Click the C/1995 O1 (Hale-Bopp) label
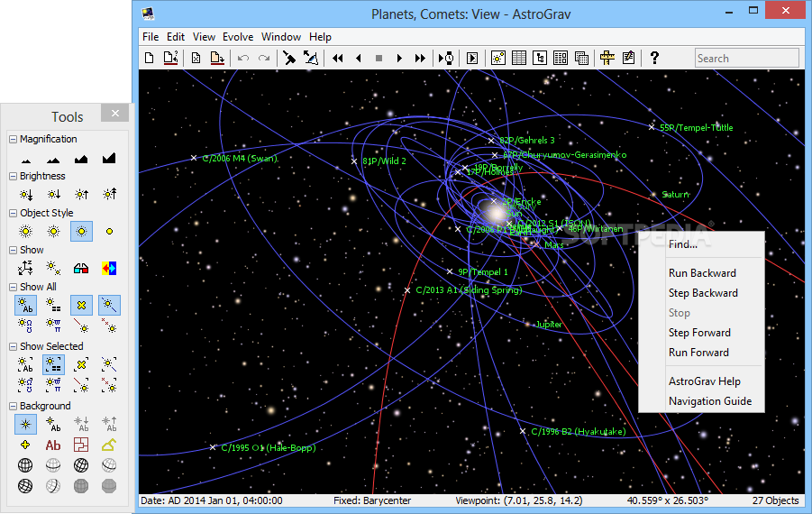The height and width of the screenshot is (514, 812). tap(269, 447)
